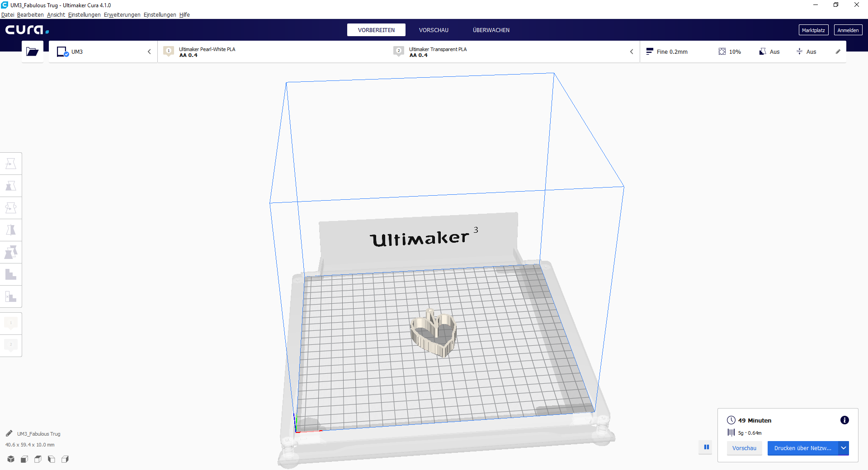The width and height of the screenshot is (868, 470).
Task: Open the Ansicht menu
Action: pos(56,15)
